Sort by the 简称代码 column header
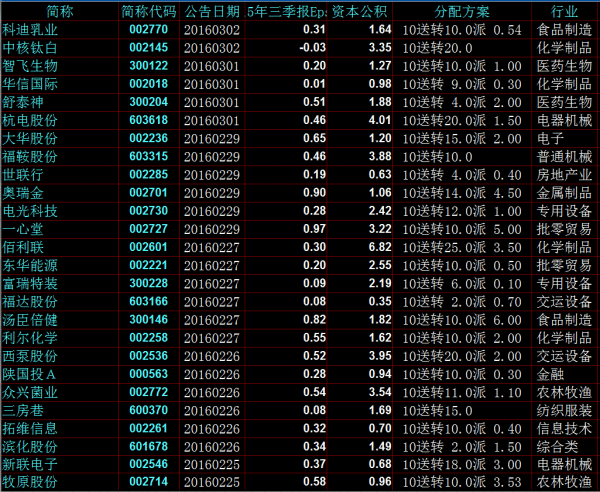600x492 pixels. click(x=149, y=11)
